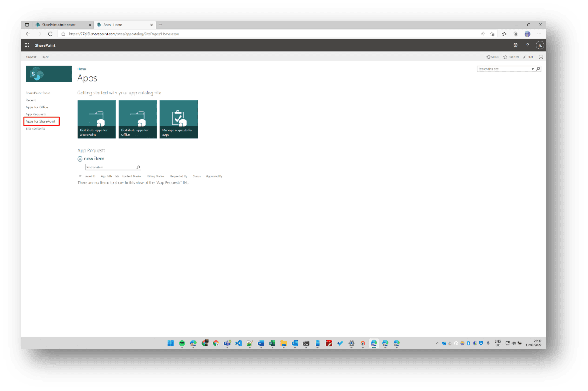Click the ENG UK language indicator
Viewport: 588px width, 391px height.
[498, 343]
